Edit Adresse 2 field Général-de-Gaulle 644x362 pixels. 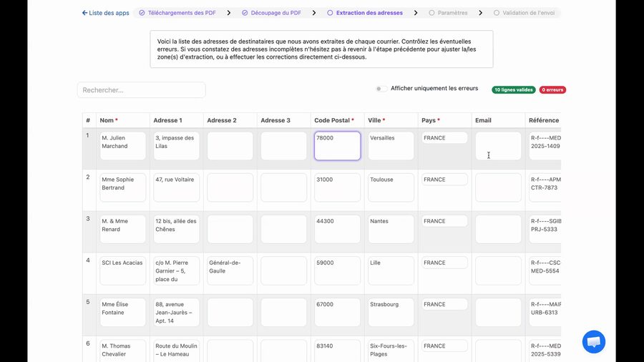pyautogui.click(x=230, y=271)
